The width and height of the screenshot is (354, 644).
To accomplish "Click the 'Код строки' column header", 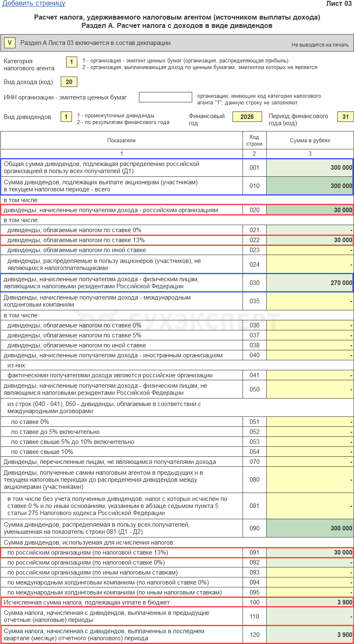I will [x=254, y=141].
